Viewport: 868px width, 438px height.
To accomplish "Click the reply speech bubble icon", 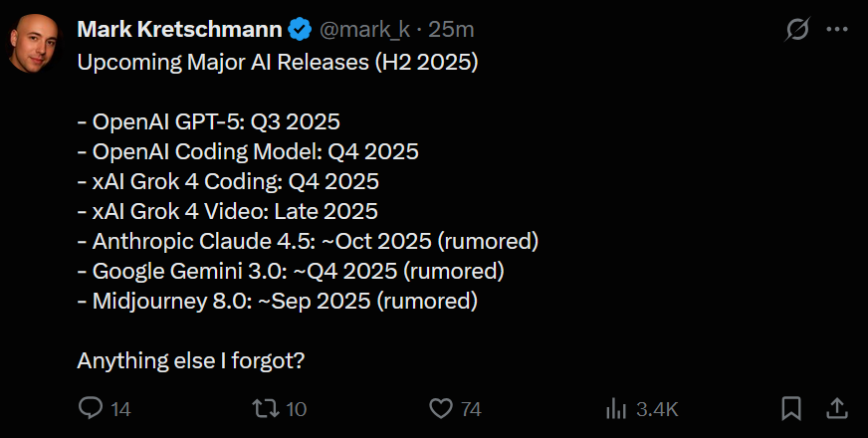I will [x=91, y=408].
